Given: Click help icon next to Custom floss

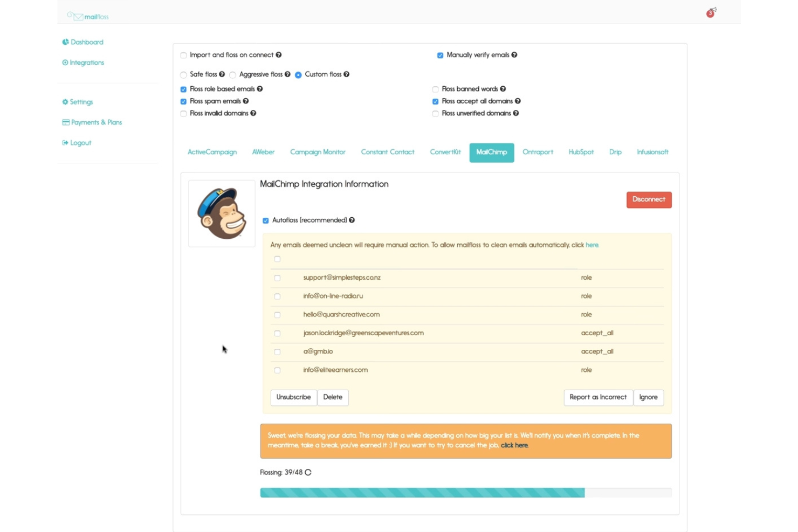Looking at the screenshot, I should (x=346, y=74).
